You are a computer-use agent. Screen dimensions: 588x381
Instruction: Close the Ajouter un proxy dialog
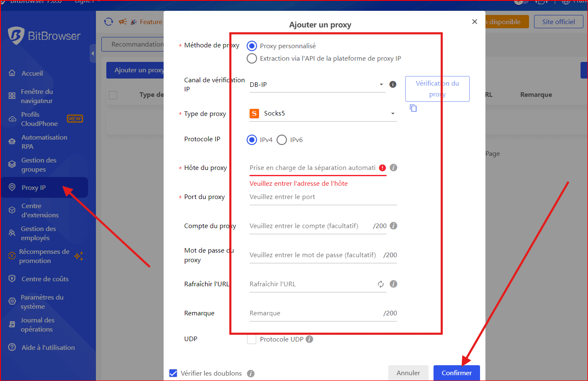point(475,22)
